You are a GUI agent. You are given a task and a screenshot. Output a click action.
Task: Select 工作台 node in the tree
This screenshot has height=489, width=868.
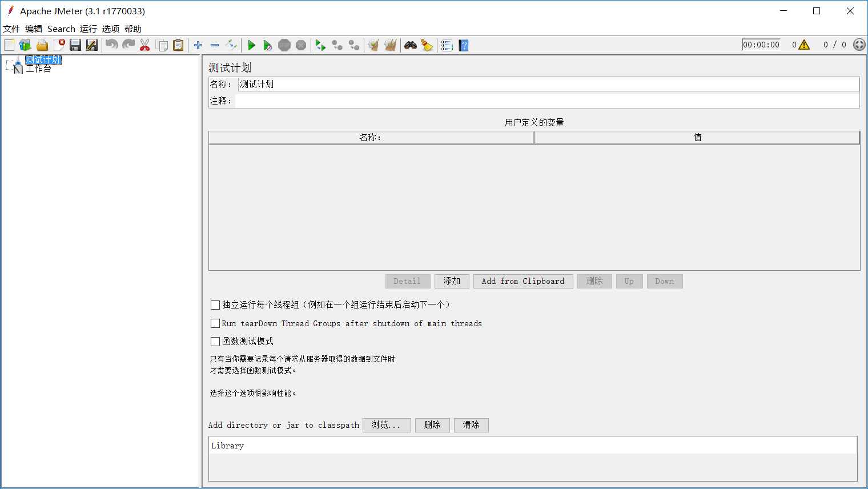[x=38, y=69]
